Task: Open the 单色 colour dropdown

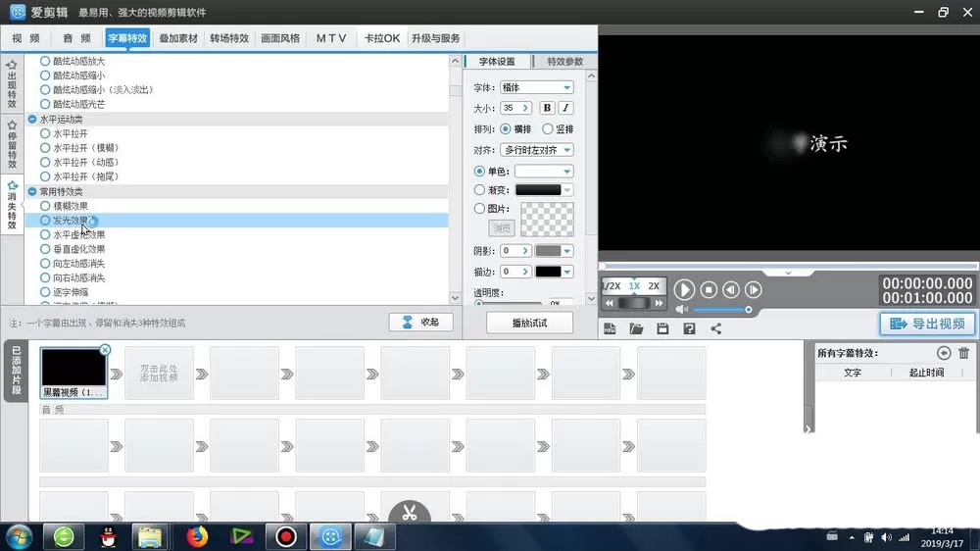Action: (x=566, y=171)
